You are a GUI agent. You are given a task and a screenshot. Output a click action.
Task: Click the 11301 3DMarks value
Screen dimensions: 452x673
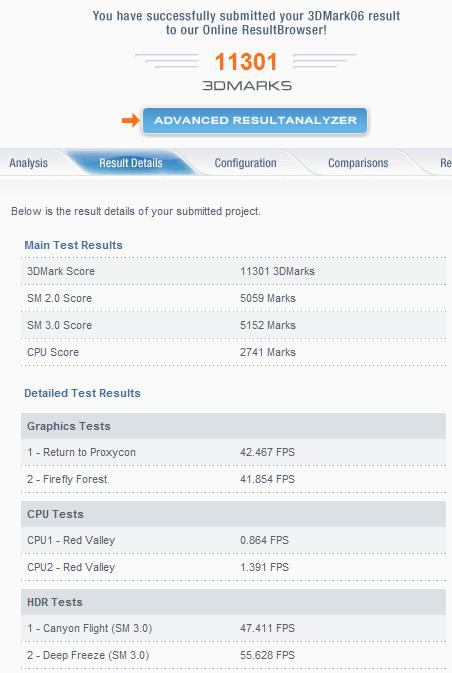(x=277, y=271)
